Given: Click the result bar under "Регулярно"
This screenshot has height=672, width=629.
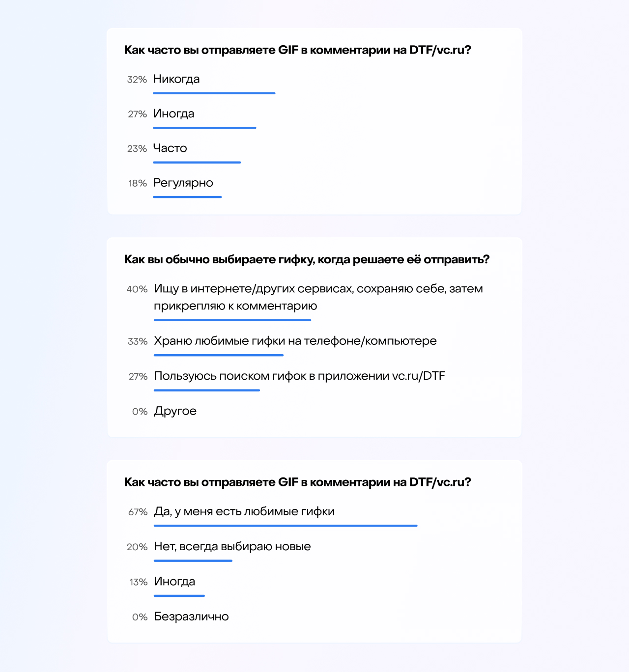Looking at the screenshot, I should (x=187, y=197).
